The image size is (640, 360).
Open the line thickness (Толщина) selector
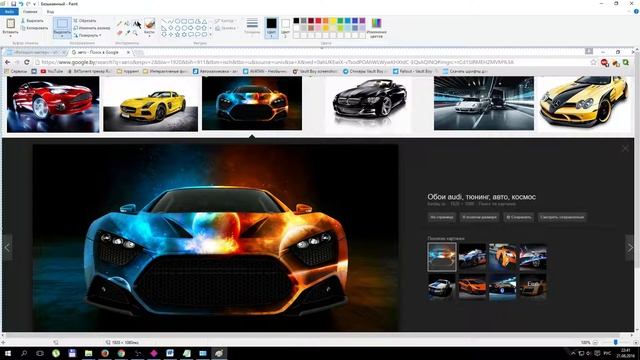[252, 26]
